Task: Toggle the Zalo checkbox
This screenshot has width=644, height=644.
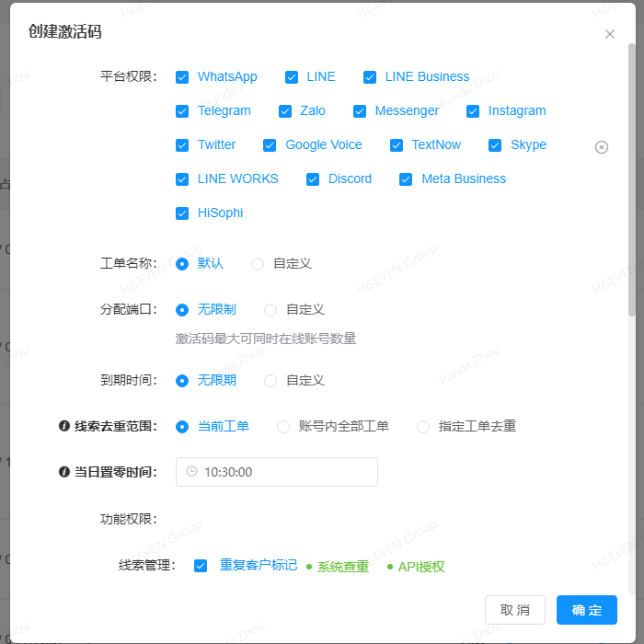Action: [x=285, y=111]
